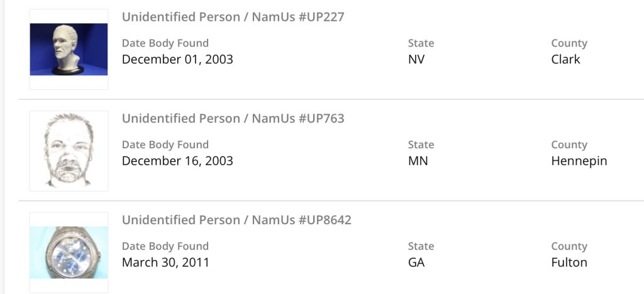Open the 'Unidentified Person / NamUs #UP8642' title
The height and width of the screenshot is (294, 644).
tap(236, 220)
